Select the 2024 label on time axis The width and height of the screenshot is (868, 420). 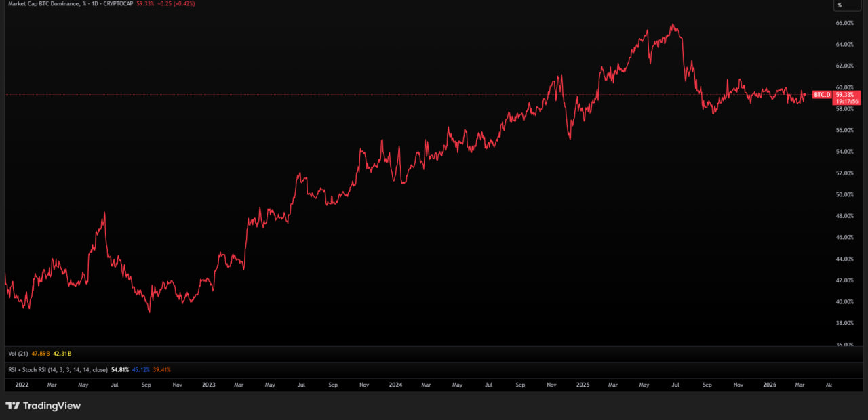395,385
